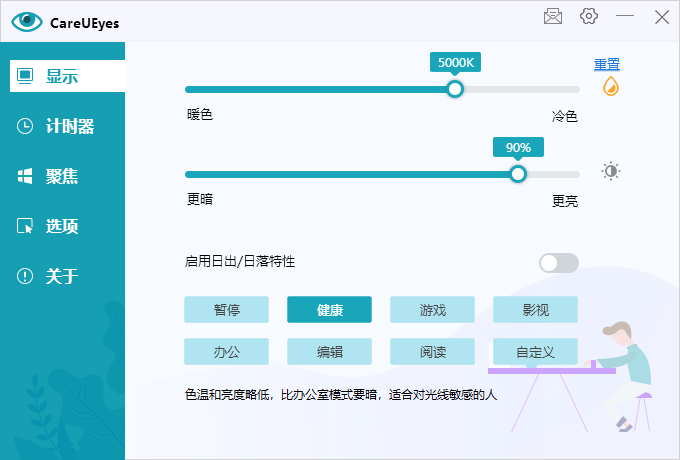
Task: Select the 阅读 mode button
Action: [x=432, y=352]
